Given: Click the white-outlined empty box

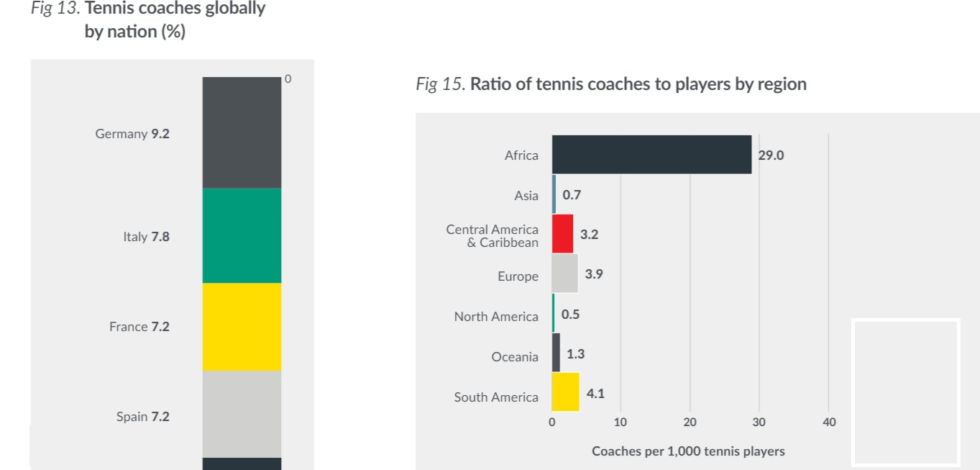Looking at the screenshot, I should [906, 392].
